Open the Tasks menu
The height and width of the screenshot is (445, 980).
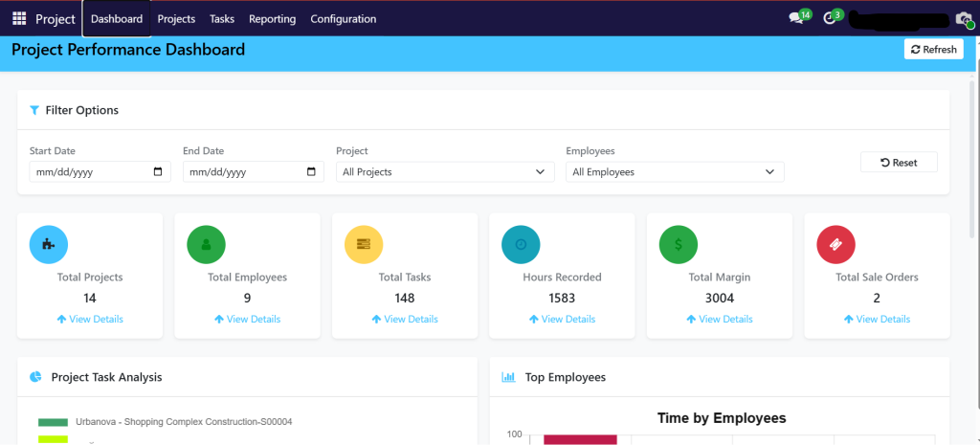click(222, 19)
